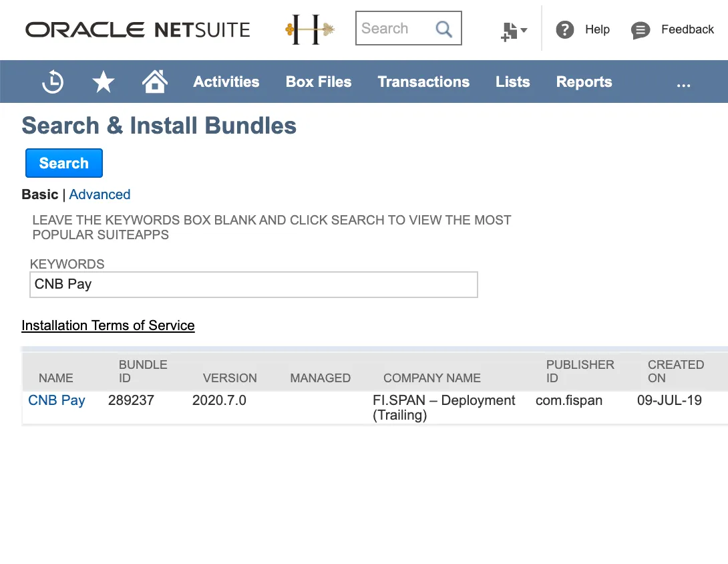Select company FI.SPAN – Deployment (Trailing)

pyautogui.click(x=444, y=408)
